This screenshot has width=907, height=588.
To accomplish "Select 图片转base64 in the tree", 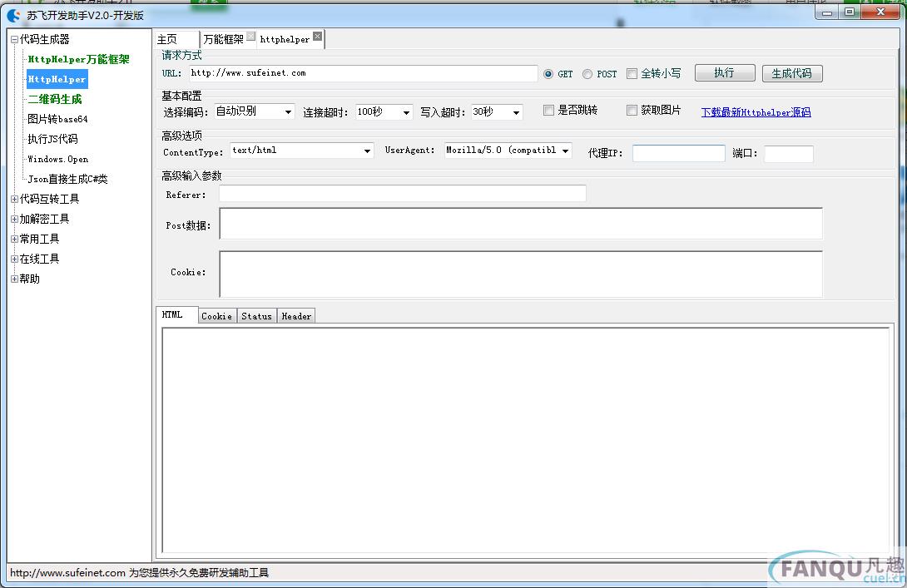I will click(x=58, y=119).
